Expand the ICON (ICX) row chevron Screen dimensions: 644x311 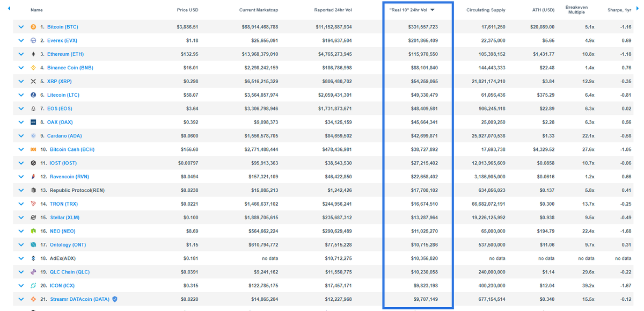click(21, 286)
